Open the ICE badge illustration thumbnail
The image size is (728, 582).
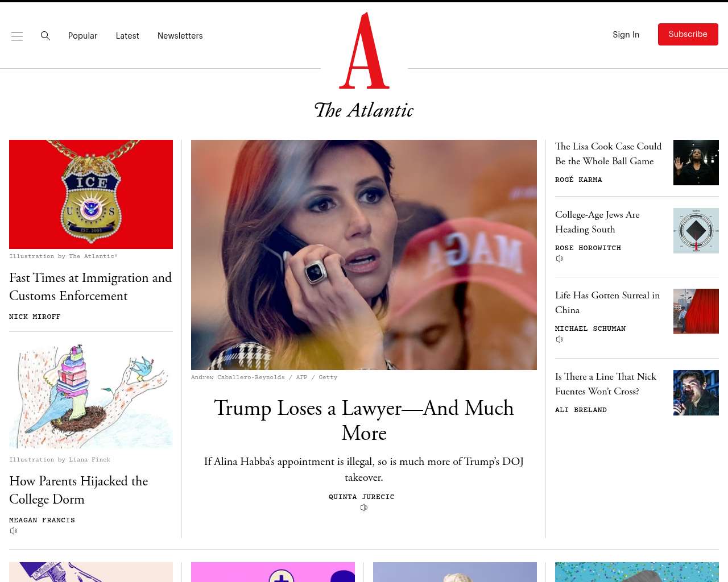91,194
